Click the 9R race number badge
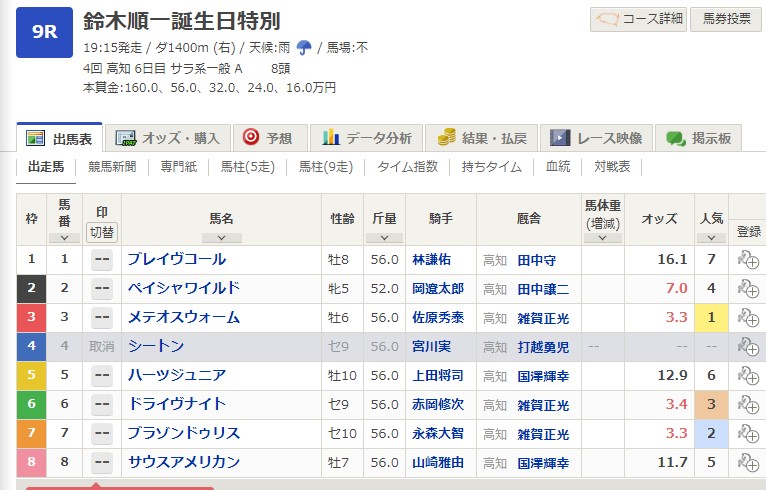The image size is (766, 490). (44, 32)
